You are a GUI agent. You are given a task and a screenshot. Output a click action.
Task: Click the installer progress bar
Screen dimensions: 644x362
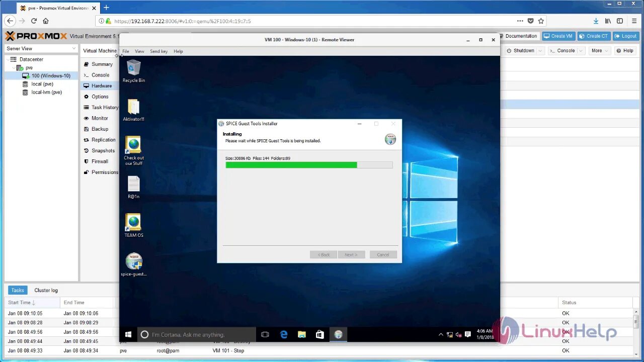pyautogui.click(x=309, y=165)
